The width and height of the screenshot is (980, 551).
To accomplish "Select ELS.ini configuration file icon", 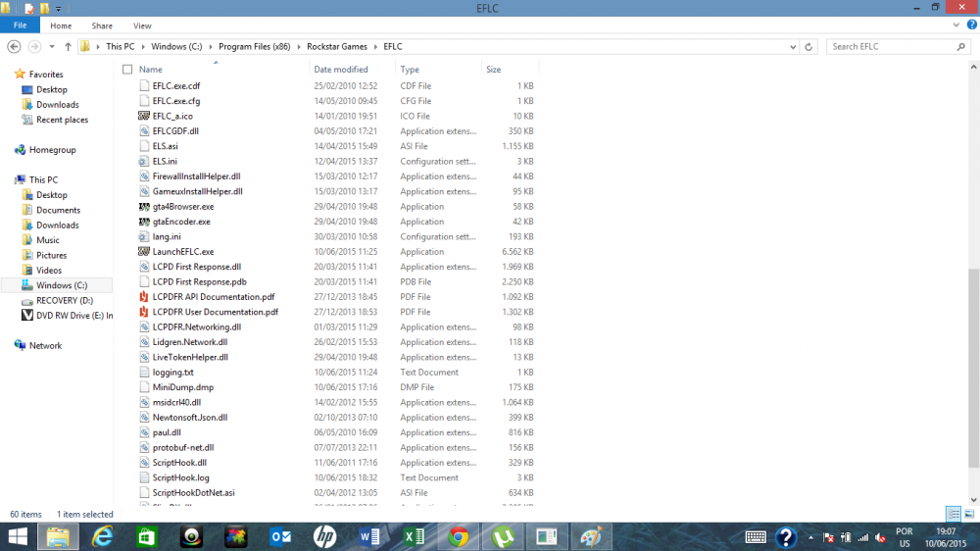I will point(144,162).
